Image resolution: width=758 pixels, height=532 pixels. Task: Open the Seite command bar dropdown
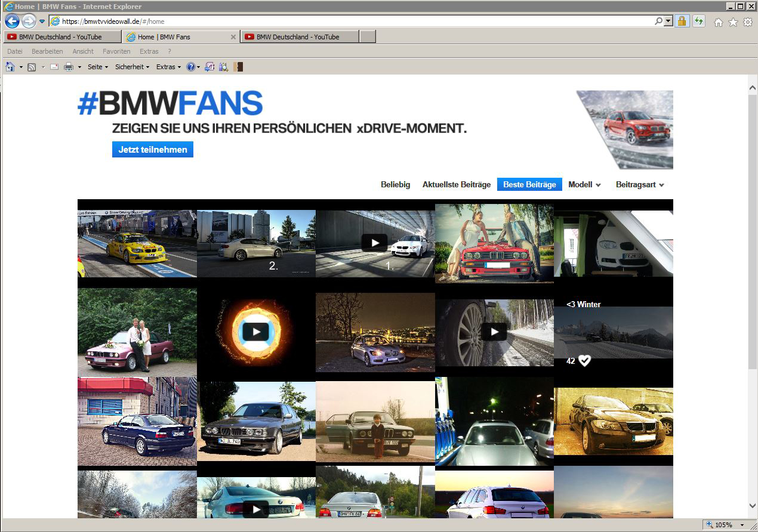(98, 67)
